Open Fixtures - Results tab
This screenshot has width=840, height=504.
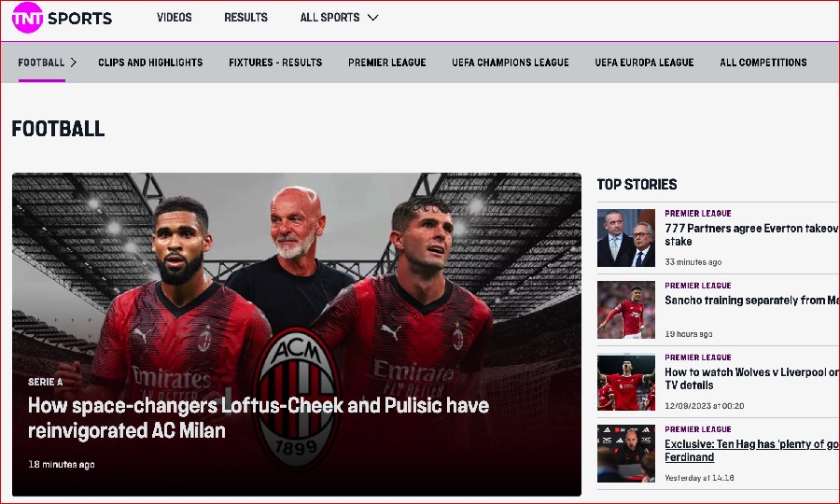[275, 63]
